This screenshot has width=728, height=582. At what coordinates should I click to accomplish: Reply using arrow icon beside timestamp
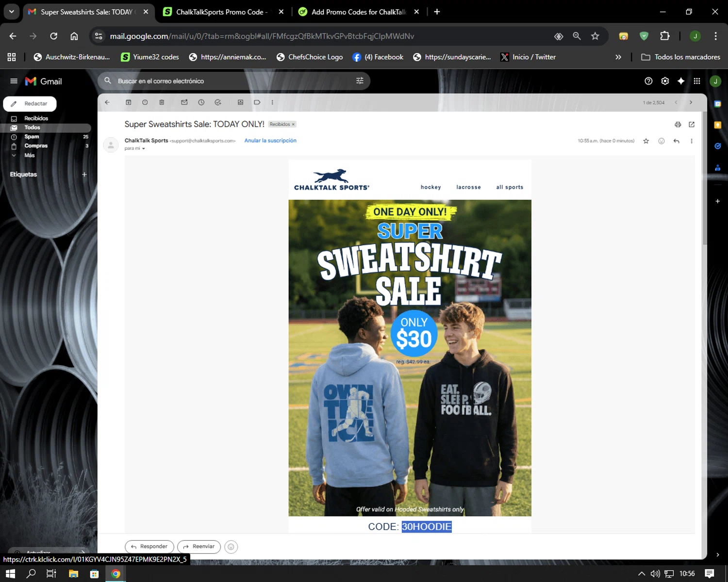point(677,141)
